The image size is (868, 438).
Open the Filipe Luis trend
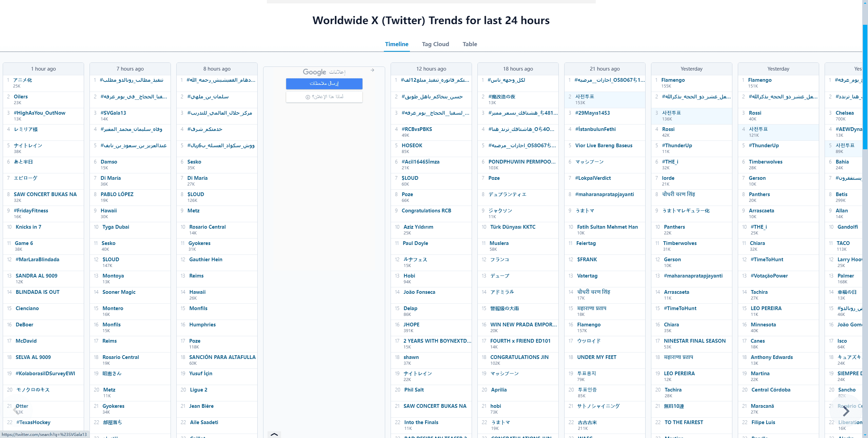(763, 422)
